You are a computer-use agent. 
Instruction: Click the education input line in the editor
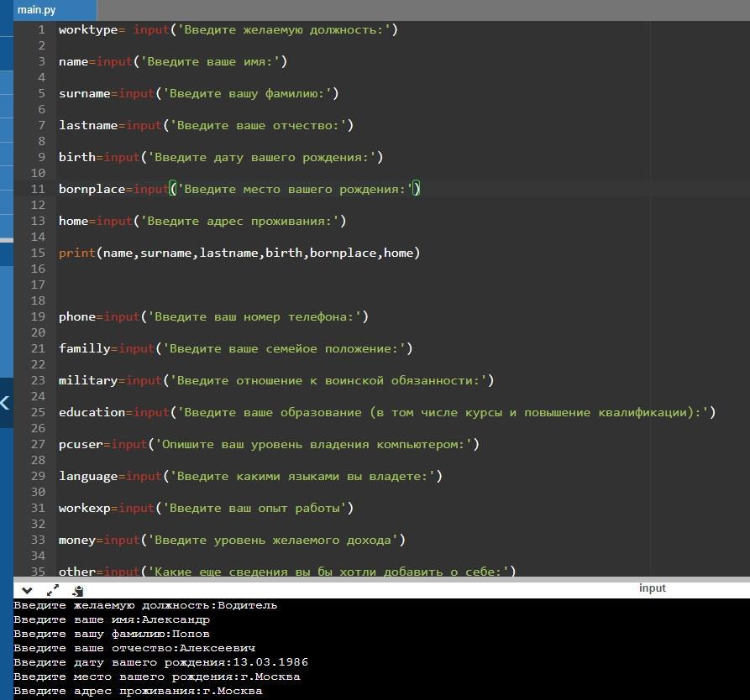click(92, 412)
